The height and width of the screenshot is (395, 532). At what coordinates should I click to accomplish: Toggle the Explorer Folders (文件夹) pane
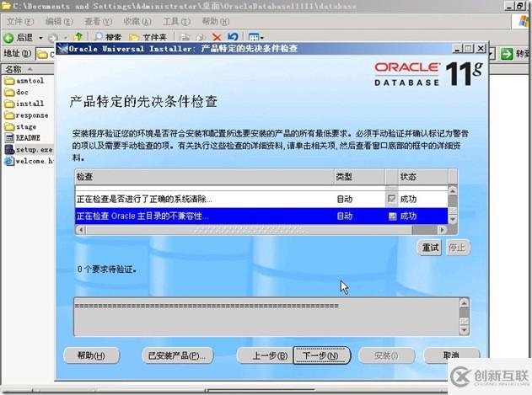(148, 37)
